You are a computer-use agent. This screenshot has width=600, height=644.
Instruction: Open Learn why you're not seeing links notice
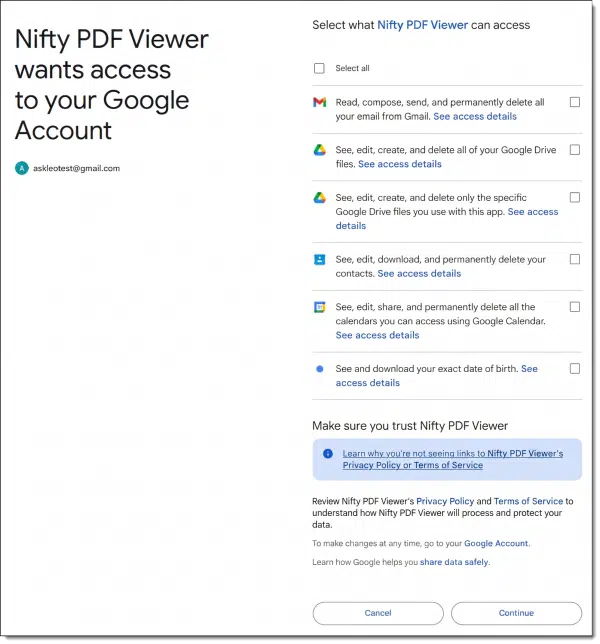tap(453, 459)
